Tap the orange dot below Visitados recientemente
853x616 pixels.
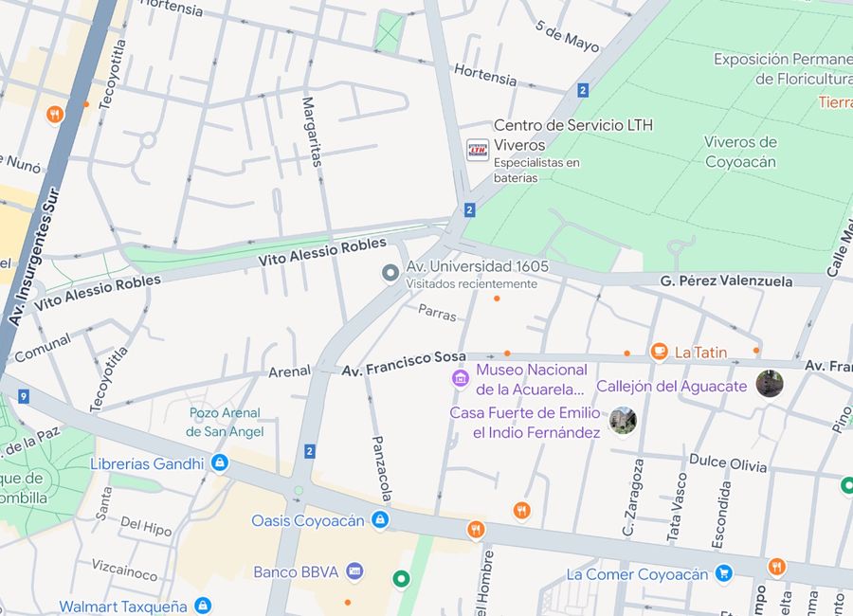497,299
